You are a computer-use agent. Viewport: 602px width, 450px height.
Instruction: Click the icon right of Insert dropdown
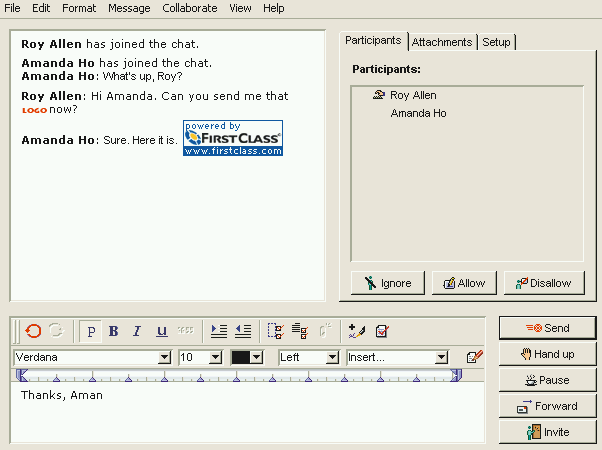474,357
